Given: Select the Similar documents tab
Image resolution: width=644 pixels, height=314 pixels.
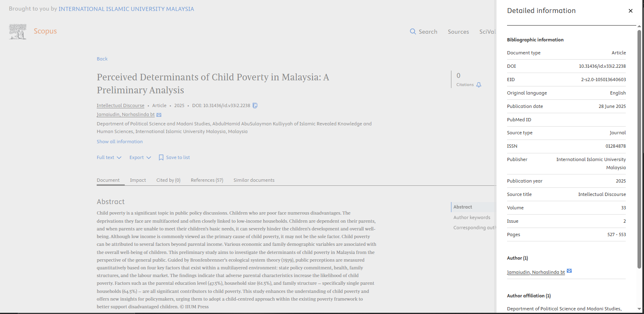Looking at the screenshot, I should (254, 180).
